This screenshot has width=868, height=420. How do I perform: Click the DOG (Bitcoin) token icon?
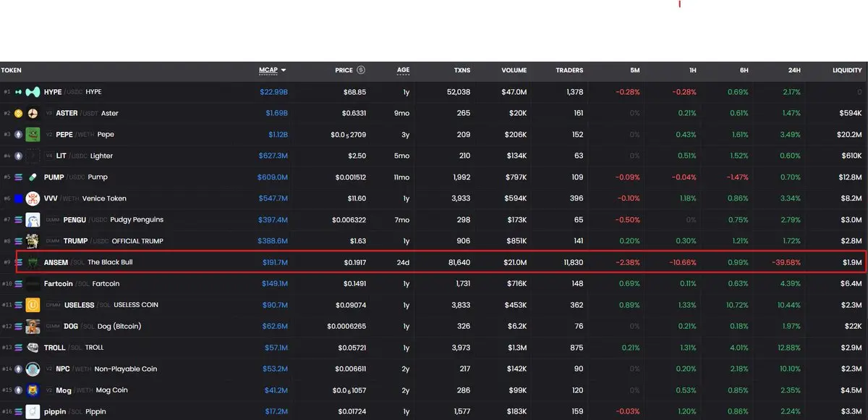pyautogui.click(x=33, y=327)
